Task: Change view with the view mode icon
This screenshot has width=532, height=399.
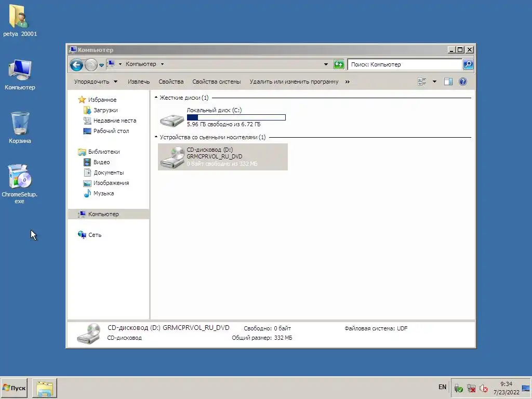Action: (422, 82)
